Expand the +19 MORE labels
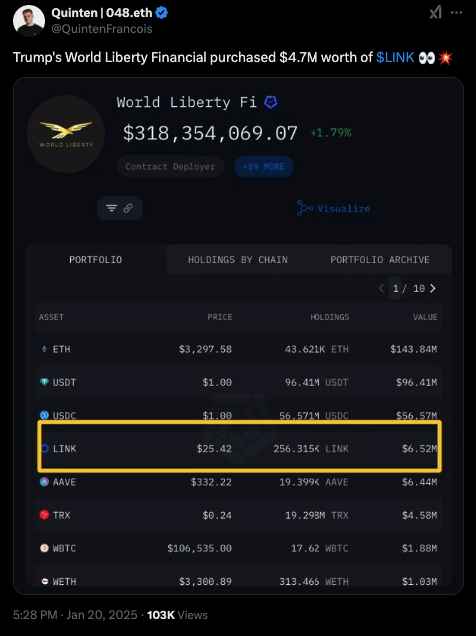 click(264, 166)
